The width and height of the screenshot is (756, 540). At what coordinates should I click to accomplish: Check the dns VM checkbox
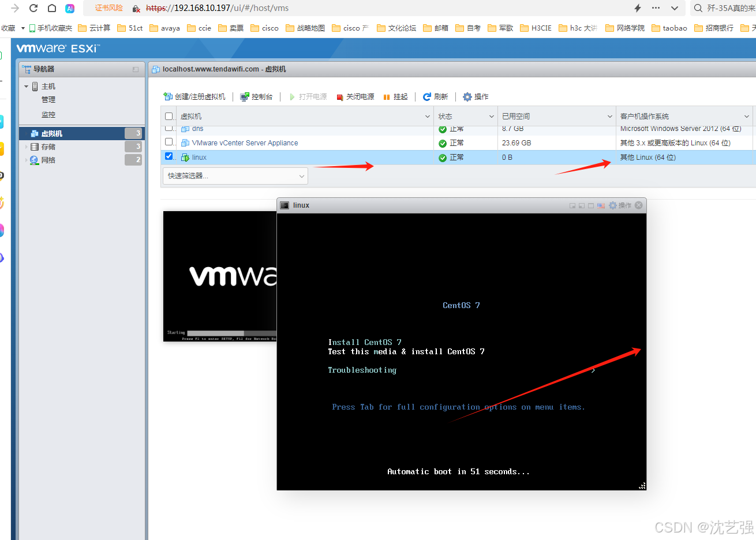[x=169, y=128]
